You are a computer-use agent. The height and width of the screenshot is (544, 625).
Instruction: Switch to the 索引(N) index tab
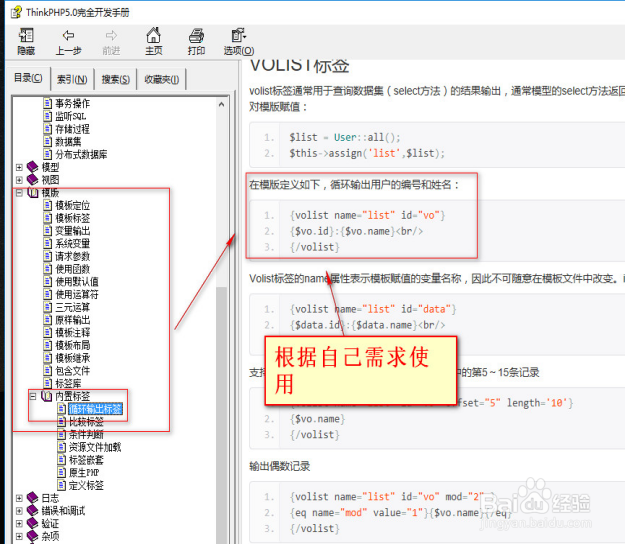[x=72, y=80]
